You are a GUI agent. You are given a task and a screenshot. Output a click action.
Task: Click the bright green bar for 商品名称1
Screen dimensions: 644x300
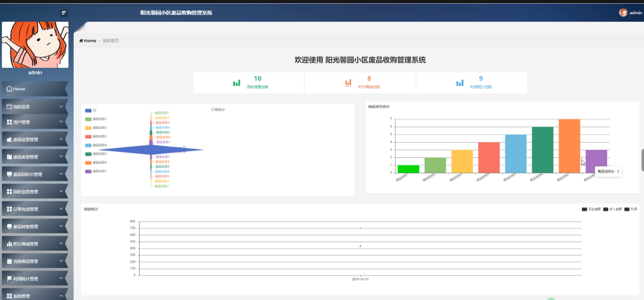[x=408, y=169]
